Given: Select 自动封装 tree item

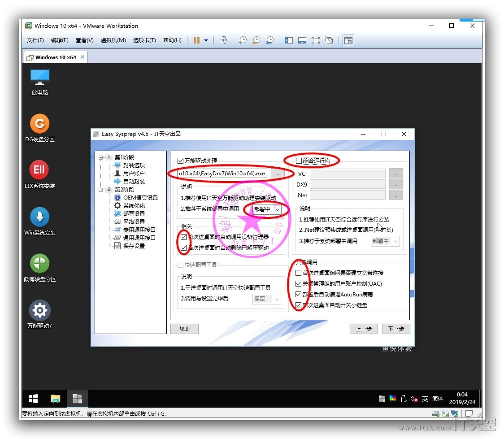Looking at the screenshot, I should click(x=134, y=181).
